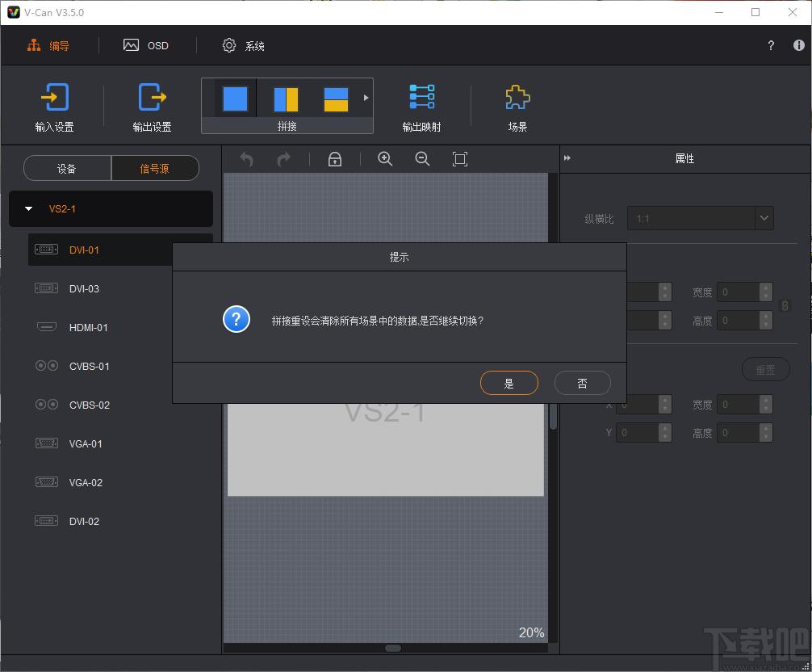Open the 场景 scene puzzle icon
The height and width of the screenshot is (672, 812).
point(517,97)
